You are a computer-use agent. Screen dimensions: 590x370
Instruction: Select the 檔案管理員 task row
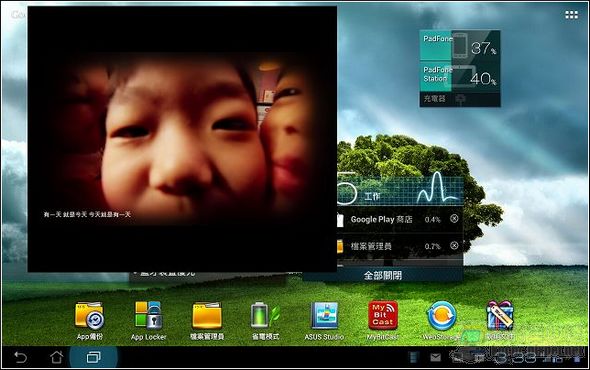click(400, 246)
